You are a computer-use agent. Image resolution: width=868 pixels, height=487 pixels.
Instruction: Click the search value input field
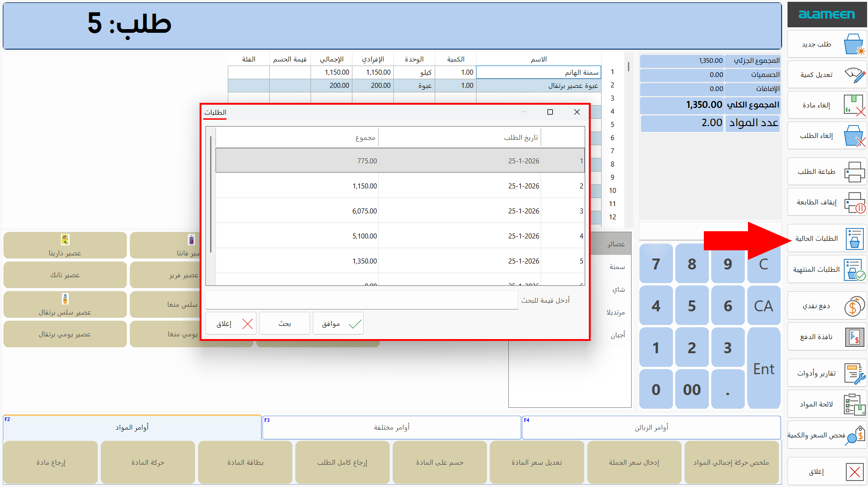point(361,300)
